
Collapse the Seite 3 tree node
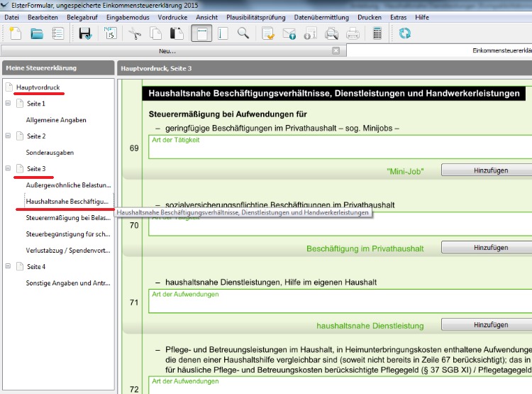click(8, 168)
